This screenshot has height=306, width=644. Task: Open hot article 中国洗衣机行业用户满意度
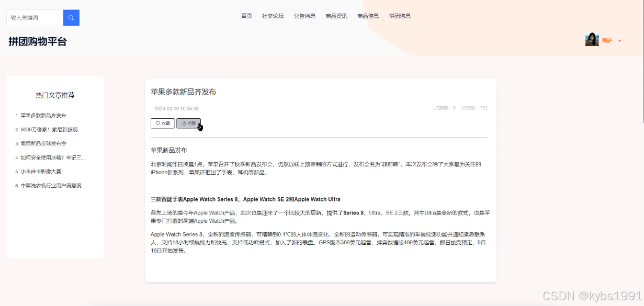pyautogui.click(x=52, y=186)
